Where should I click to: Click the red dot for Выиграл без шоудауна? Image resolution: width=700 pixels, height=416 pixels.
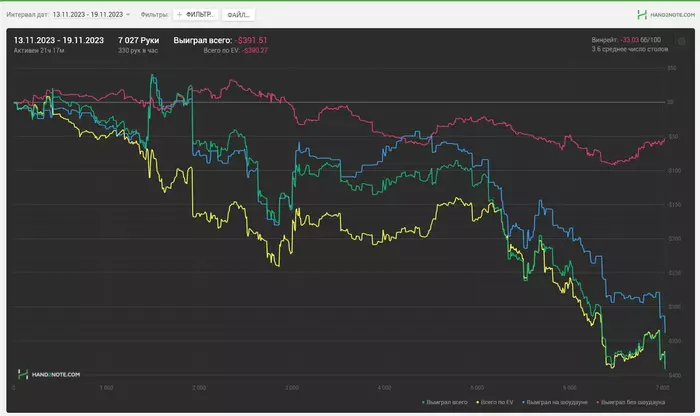pyautogui.click(x=598, y=403)
